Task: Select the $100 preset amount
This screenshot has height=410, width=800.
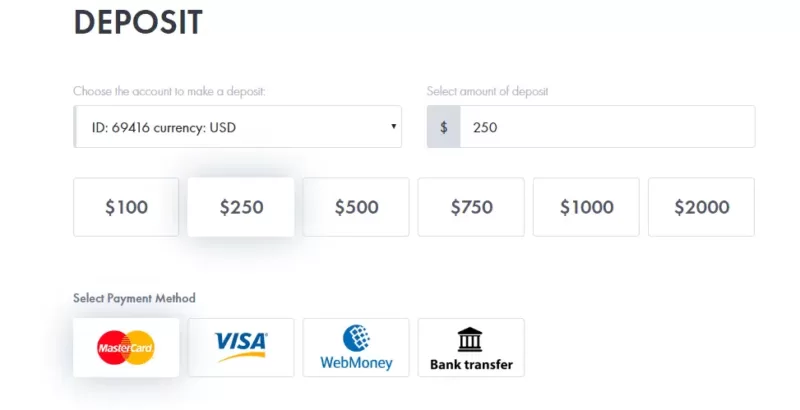Action: [126, 207]
